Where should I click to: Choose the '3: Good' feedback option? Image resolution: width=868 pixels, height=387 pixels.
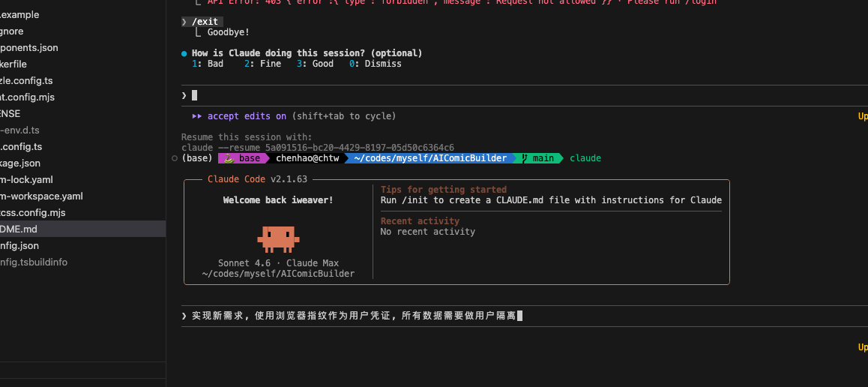click(315, 64)
